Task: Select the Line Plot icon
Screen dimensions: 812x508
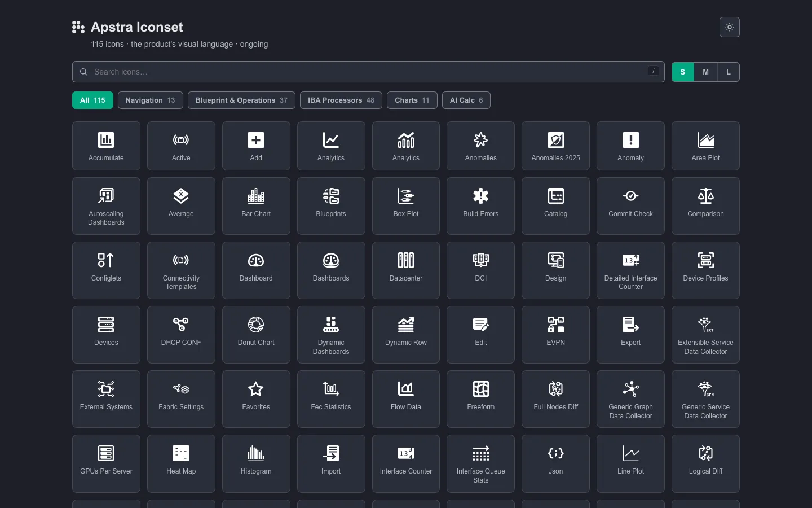Action: 630,463
